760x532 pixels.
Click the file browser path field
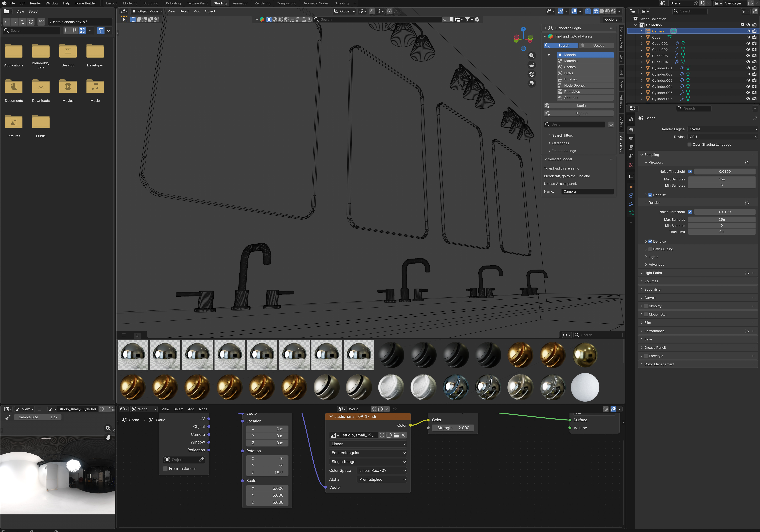tap(80, 22)
